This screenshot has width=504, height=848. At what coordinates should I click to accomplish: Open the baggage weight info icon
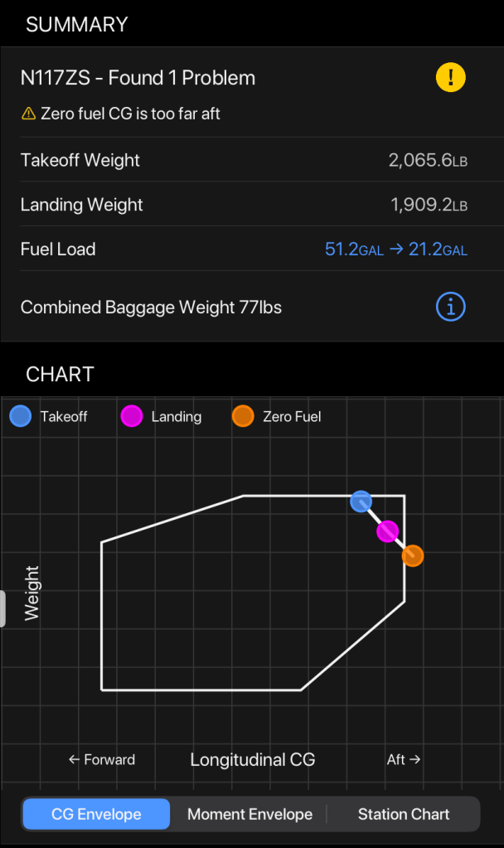(x=450, y=308)
